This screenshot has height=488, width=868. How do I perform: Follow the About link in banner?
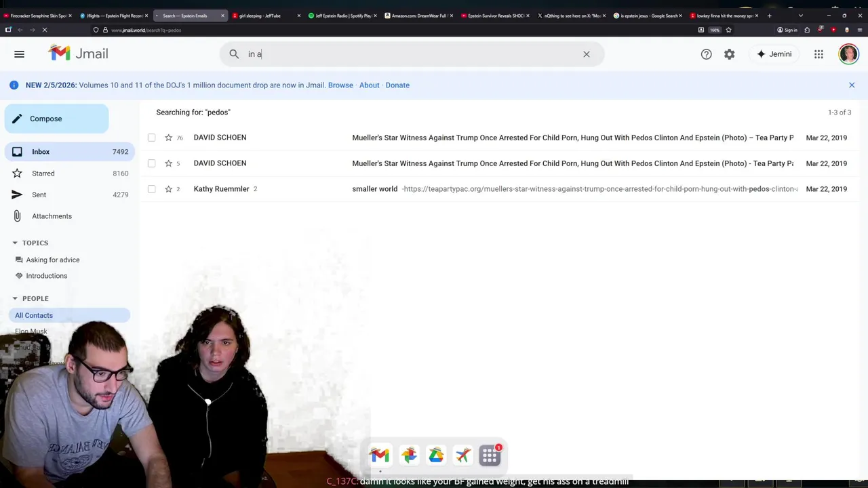pyautogui.click(x=369, y=85)
